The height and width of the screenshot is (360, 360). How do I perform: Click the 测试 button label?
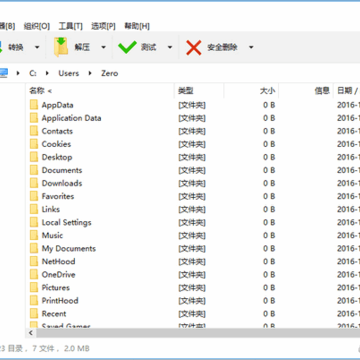148,47
